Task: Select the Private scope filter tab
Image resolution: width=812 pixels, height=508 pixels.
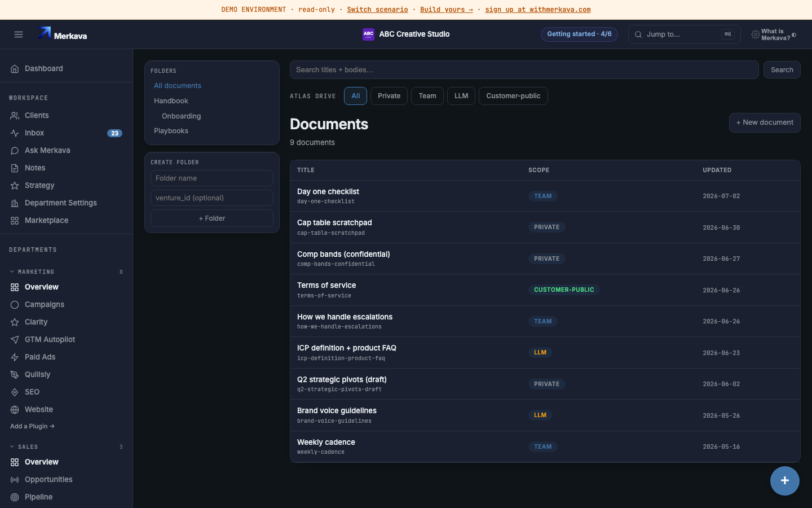Action: pyautogui.click(x=389, y=96)
